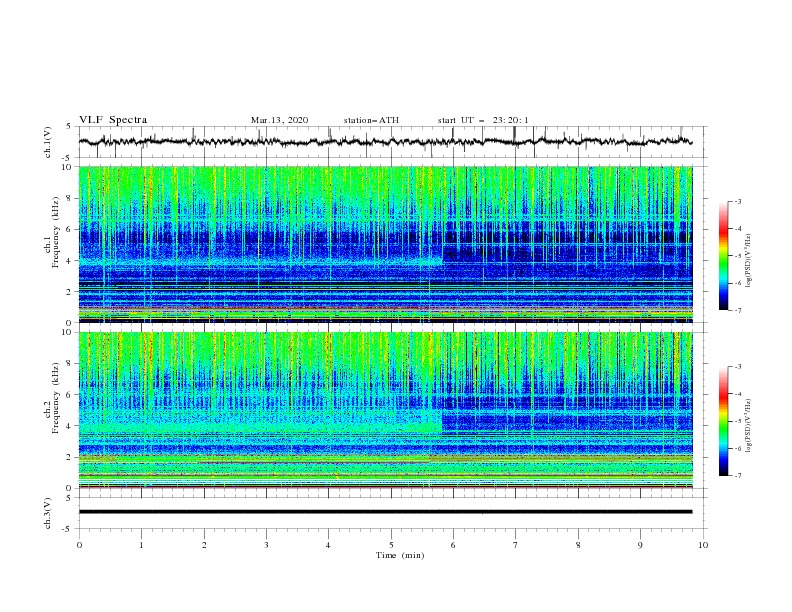Image resolution: width=792 pixels, height=612 pixels.
Task: Click the "2" frequency tick of ch.2 spectrogram
Action: point(71,457)
